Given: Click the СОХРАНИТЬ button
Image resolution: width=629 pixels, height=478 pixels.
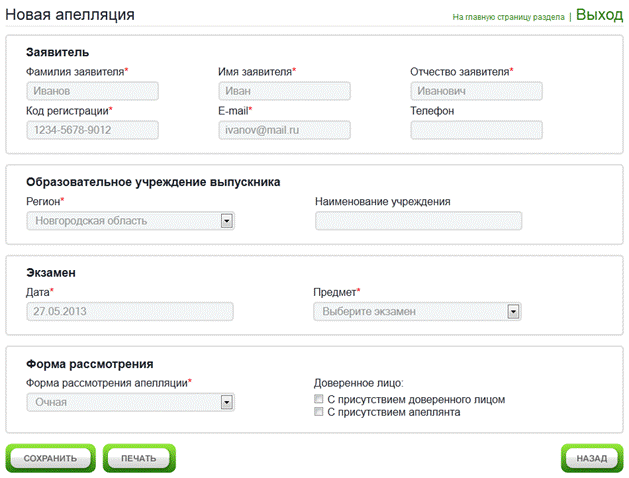Looking at the screenshot, I should pos(51,458).
